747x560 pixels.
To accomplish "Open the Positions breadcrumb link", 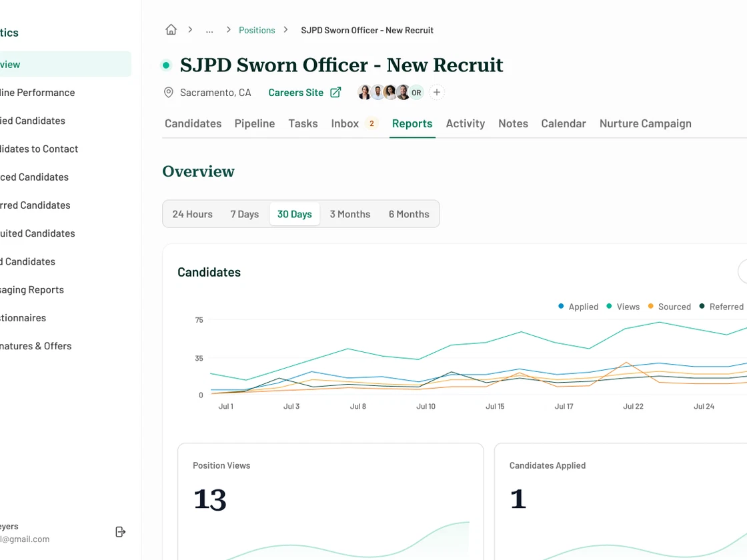I will (257, 30).
